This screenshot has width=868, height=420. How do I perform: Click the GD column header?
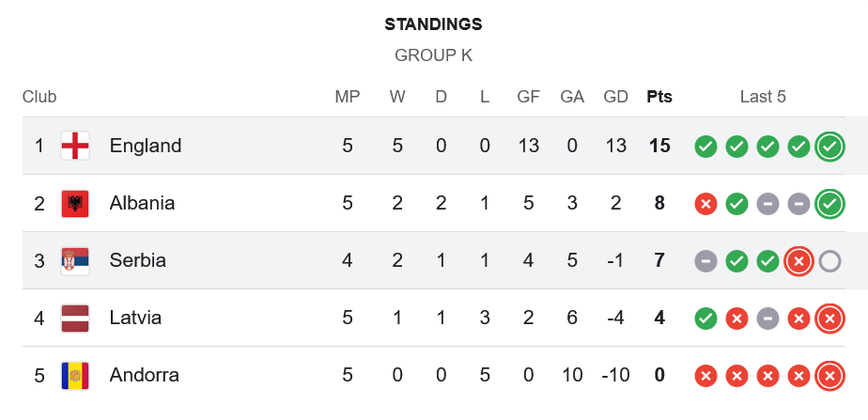click(x=615, y=97)
